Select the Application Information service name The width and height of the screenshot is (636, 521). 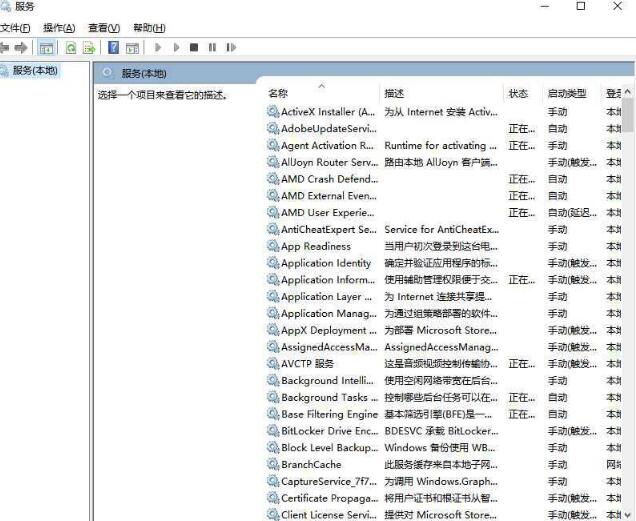(328, 280)
